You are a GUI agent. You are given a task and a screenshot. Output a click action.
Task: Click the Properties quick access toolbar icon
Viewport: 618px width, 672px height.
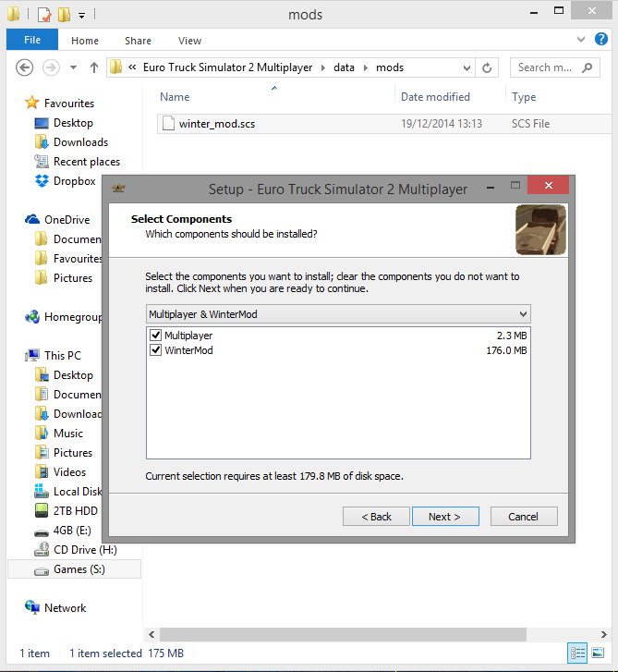coord(44,15)
